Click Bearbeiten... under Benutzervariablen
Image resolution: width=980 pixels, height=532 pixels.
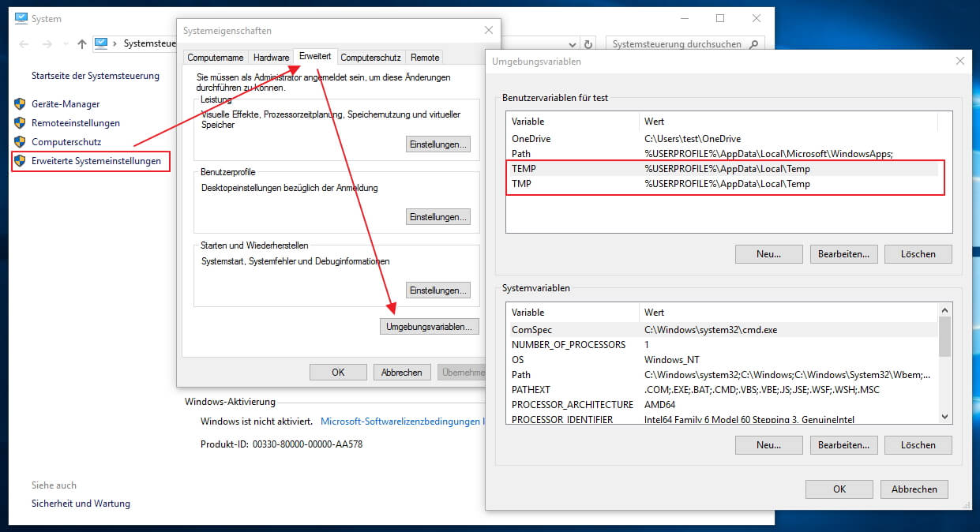pyautogui.click(x=843, y=254)
